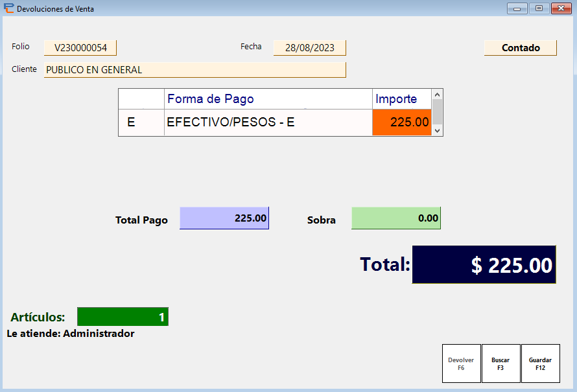Click the Devoluciones de Venta app icon
Image resolution: width=577 pixels, height=392 pixels.
pyautogui.click(x=9, y=8)
